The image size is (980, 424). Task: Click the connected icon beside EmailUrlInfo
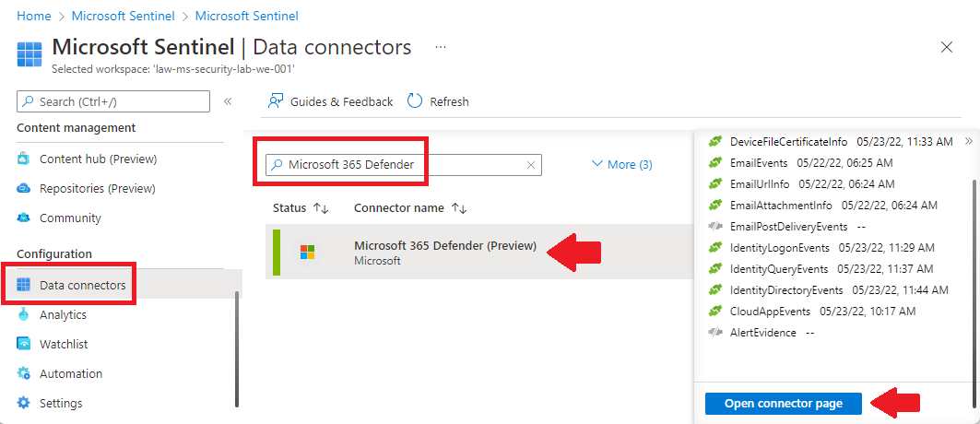[715, 184]
